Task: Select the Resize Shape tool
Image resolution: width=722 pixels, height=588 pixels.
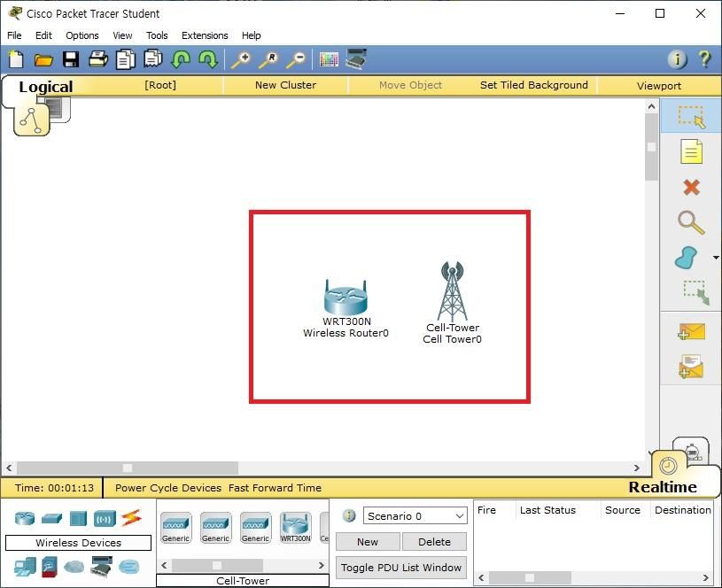Action: coord(690,292)
